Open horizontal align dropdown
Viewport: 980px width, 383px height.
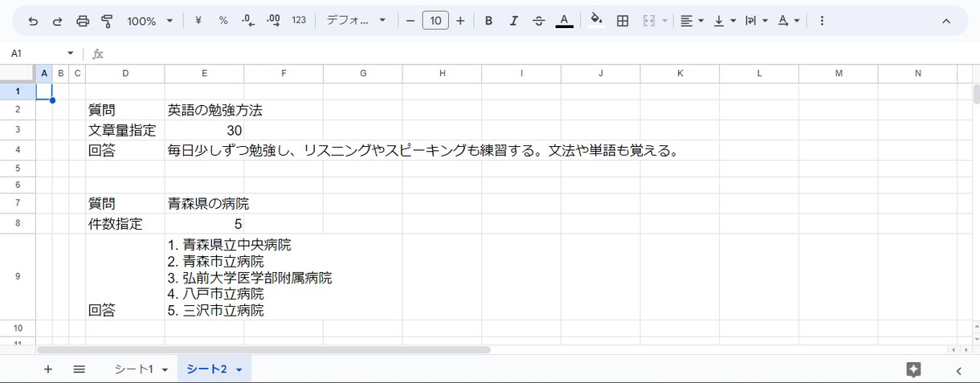692,21
